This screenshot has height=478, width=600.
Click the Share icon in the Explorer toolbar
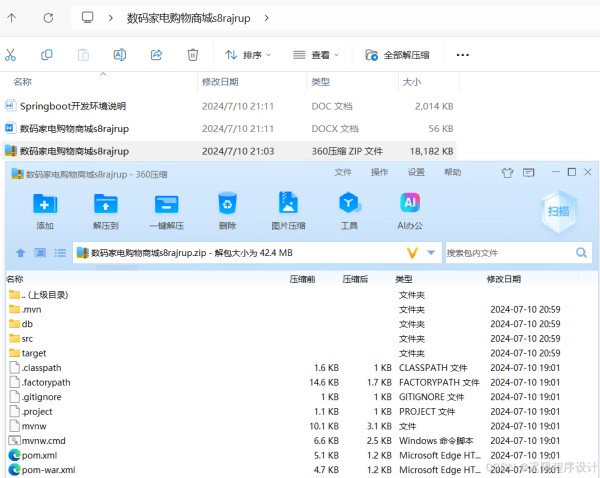click(x=156, y=55)
